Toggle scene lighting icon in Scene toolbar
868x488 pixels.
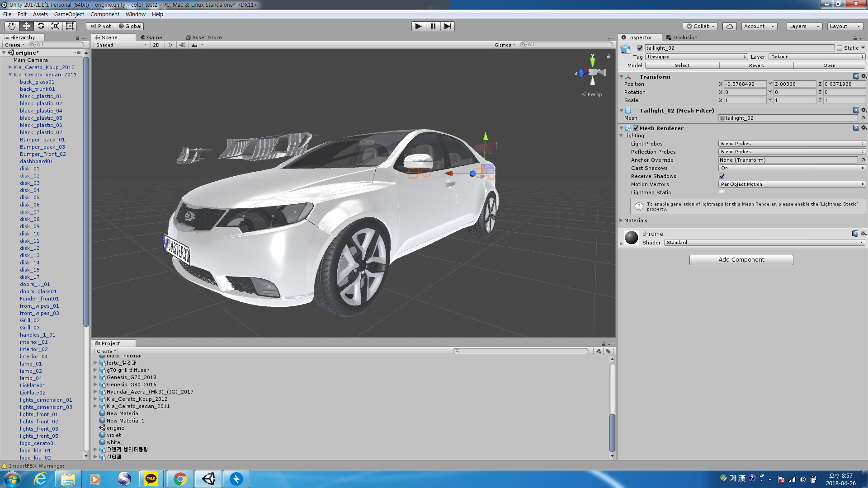point(170,45)
